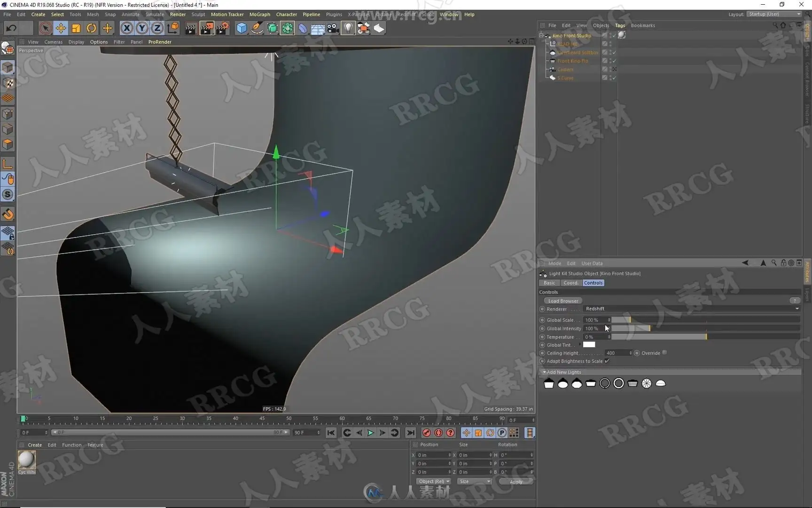Click Record Active Objects keyframe button

click(x=427, y=433)
